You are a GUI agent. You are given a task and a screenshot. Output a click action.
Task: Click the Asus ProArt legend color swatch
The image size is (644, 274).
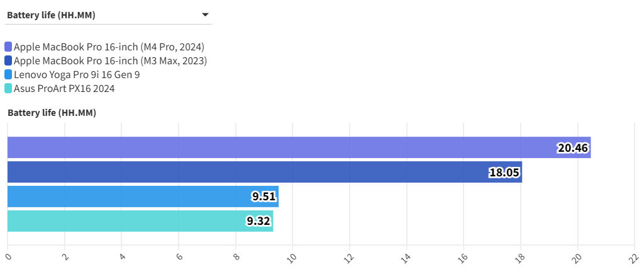pyautogui.click(x=8, y=89)
